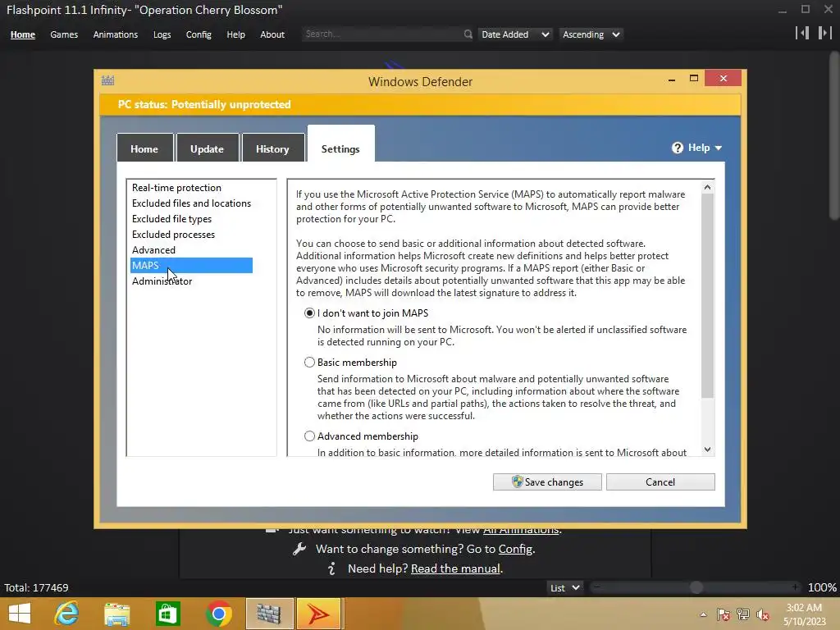Switch to Flashpoint taskbar icon

[319, 614]
